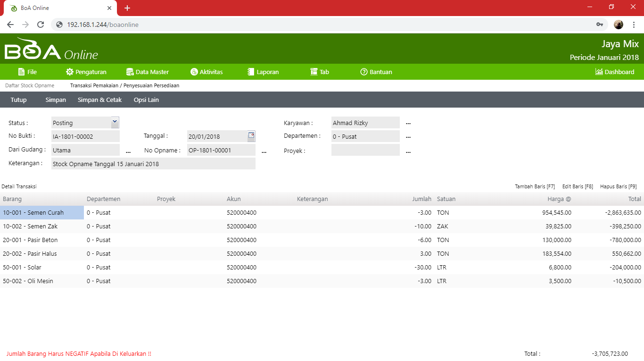644x361 pixels.
Task: Open the new browser tab button
Action: point(127,8)
